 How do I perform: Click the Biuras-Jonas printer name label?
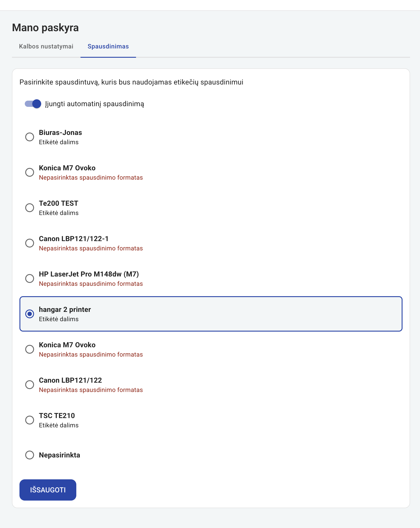(61, 132)
